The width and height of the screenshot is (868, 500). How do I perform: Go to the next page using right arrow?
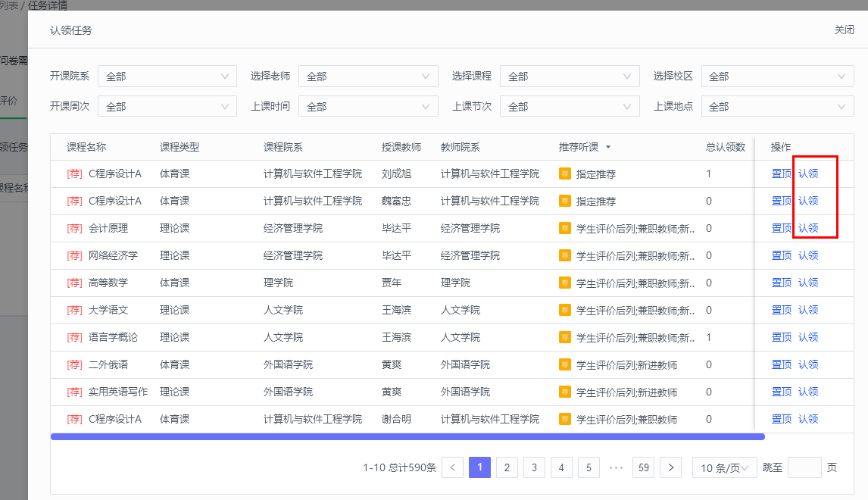coord(670,467)
